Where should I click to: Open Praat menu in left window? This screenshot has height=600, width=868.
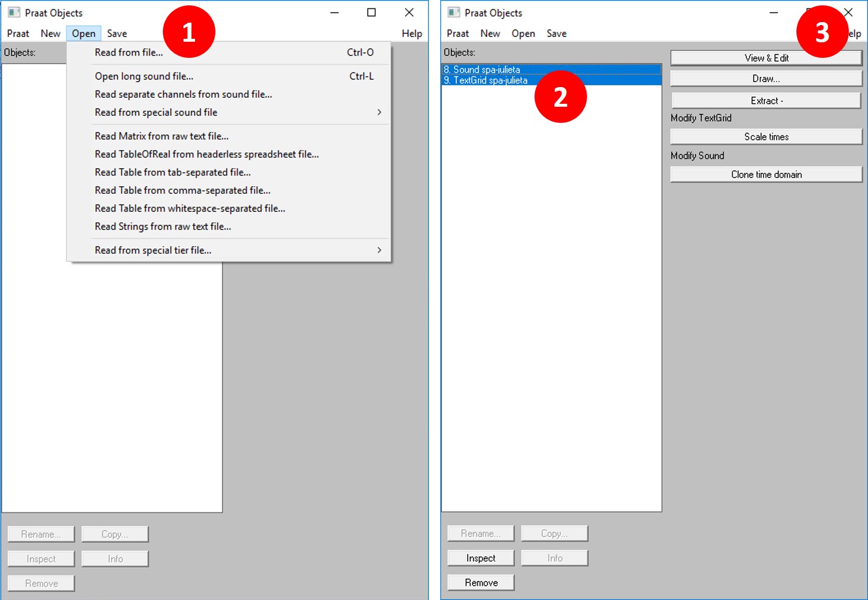(x=18, y=33)
